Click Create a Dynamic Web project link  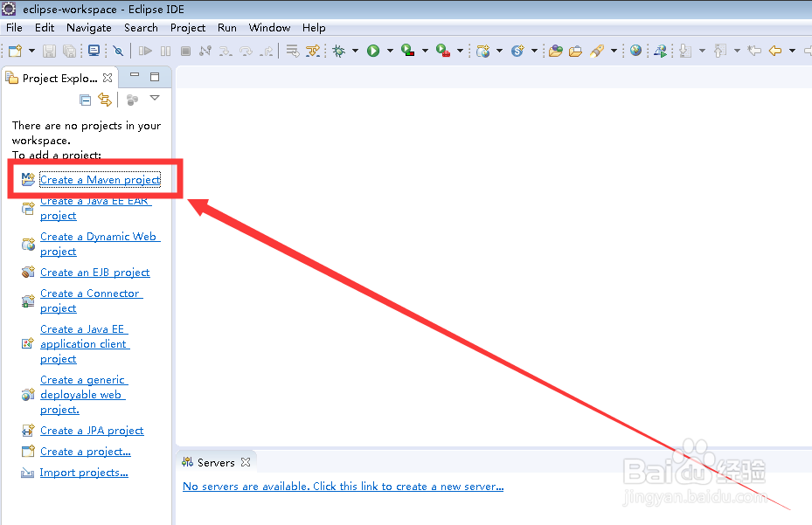[x=101, y=244]
